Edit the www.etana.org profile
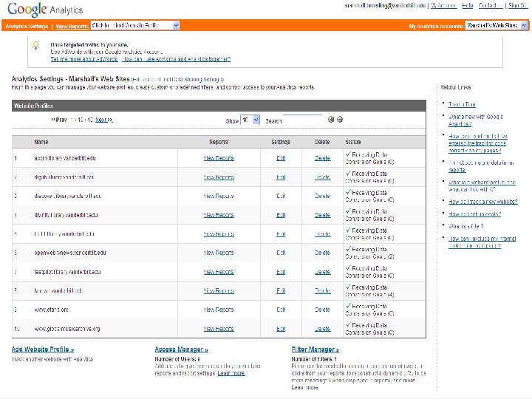The height and width of the screenshot is (399, 532). (281, 310)
